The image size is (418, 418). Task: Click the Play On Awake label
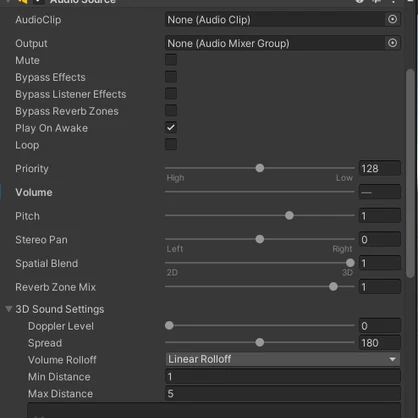52,128
